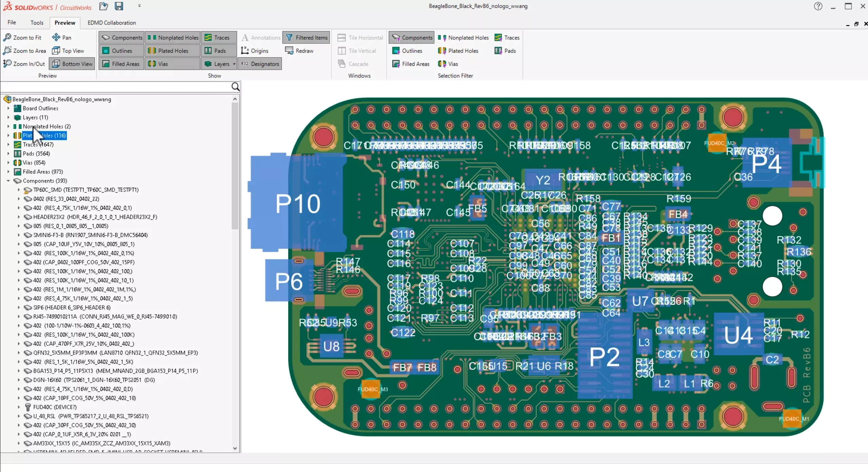This screenshot has height=472, width=868.
Task: Click the Zoom to Fit tool
Action: click(x=22, y=37)
